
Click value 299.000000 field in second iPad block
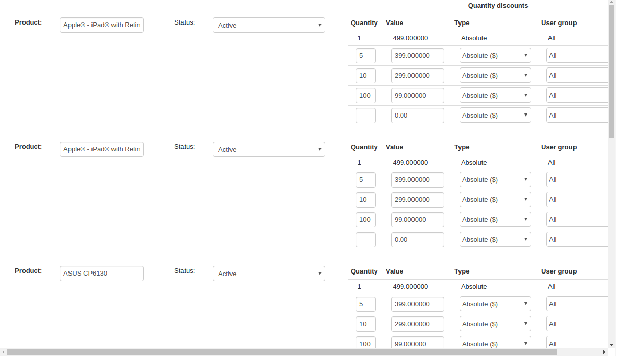418,199
